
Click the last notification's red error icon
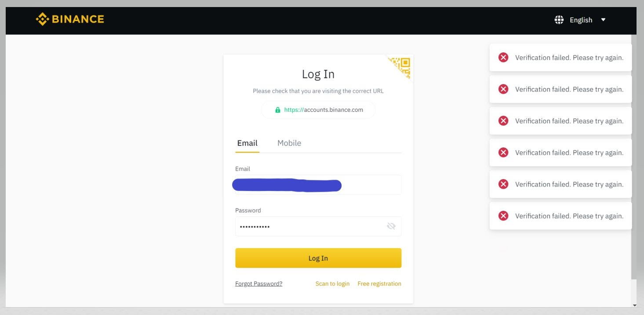click(503, 216)
